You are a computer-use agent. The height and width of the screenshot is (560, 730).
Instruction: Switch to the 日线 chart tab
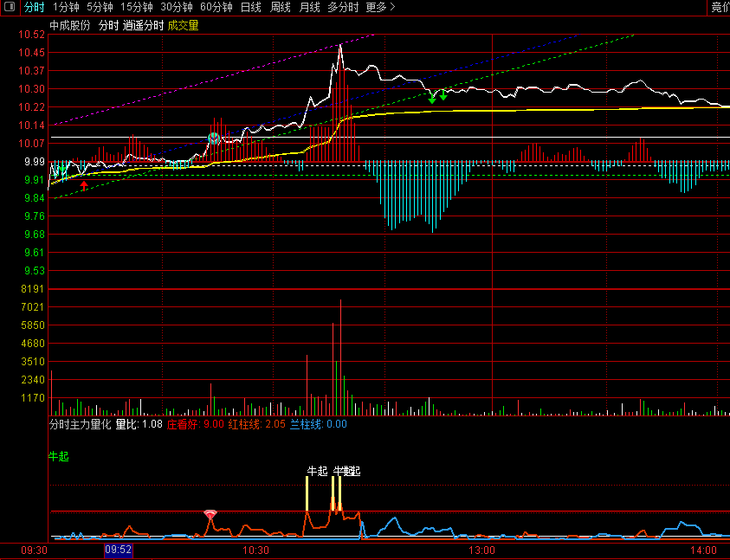tap(251, 8)
